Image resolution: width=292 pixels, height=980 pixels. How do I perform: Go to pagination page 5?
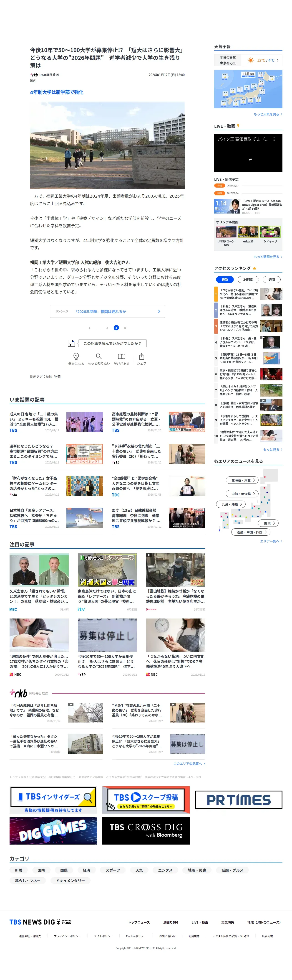125,328
